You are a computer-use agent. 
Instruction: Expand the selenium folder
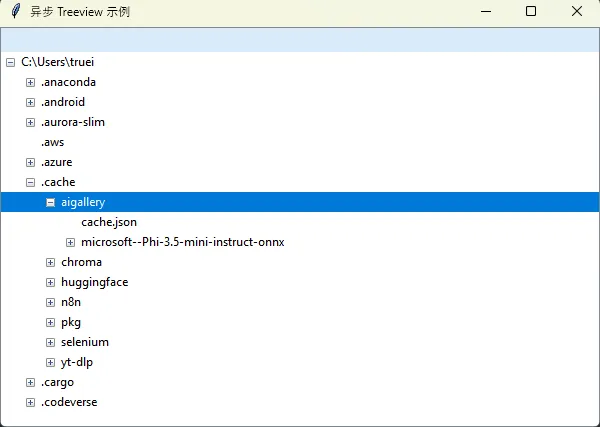(50, 342)
